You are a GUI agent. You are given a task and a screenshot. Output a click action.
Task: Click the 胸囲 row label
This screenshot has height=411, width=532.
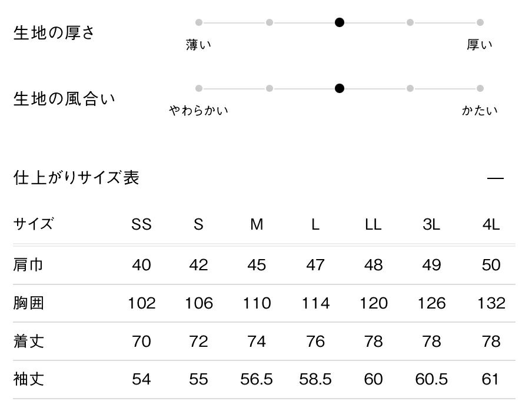pos(28,303)
